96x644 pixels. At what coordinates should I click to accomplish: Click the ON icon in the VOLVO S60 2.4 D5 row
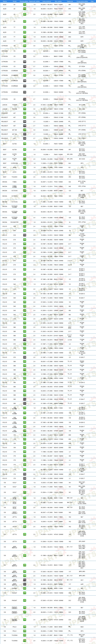(25, 340)
